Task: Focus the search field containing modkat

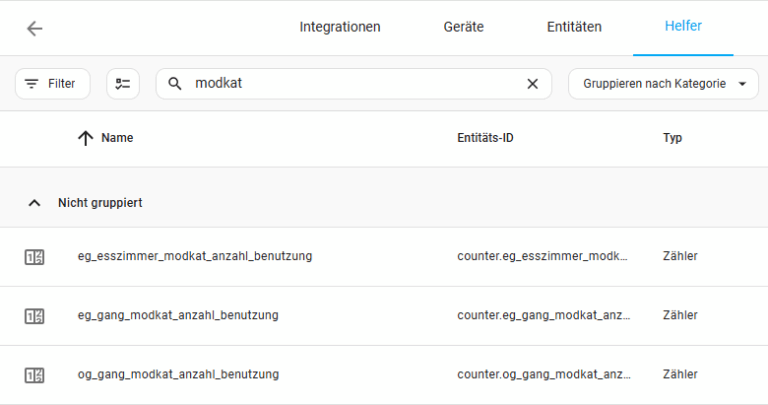Action: (x=354, y=84)
